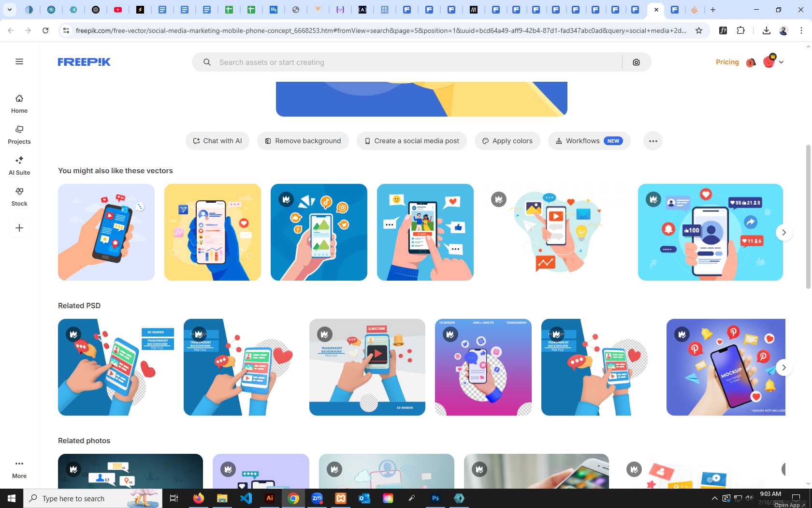The image size is (812, 508).
Task: Open AI Suite in the sidebar
Action: pyautogui.click(x=19, y=166)
